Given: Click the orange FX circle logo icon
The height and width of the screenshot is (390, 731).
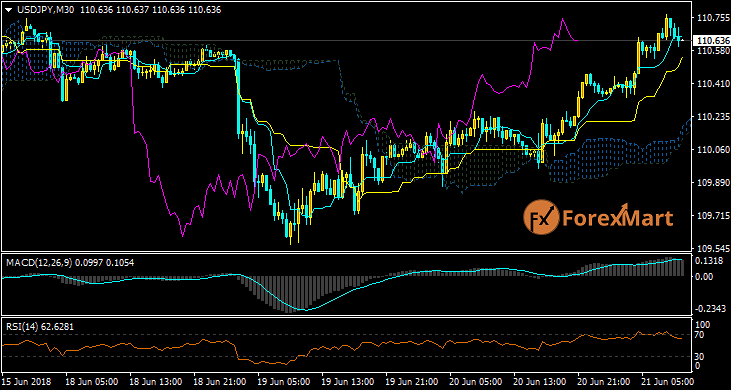Looking at the screenshot, I should [x=540, y=218].
